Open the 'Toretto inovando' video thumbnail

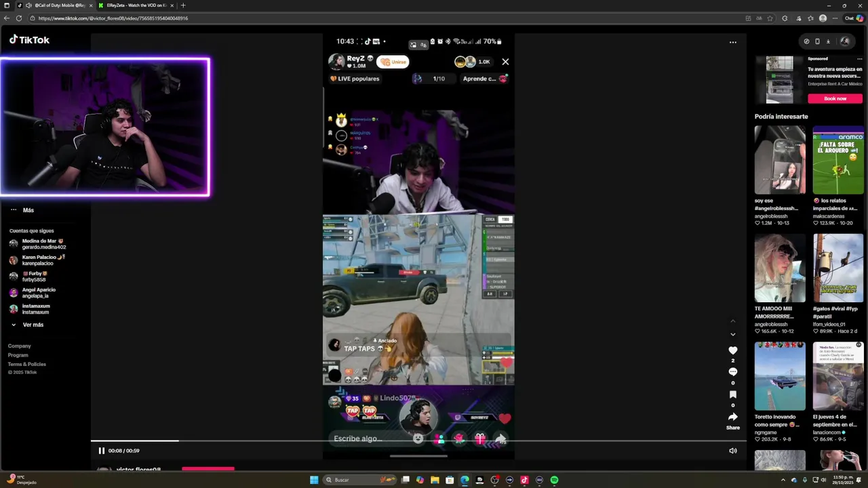tap(780, 376)
